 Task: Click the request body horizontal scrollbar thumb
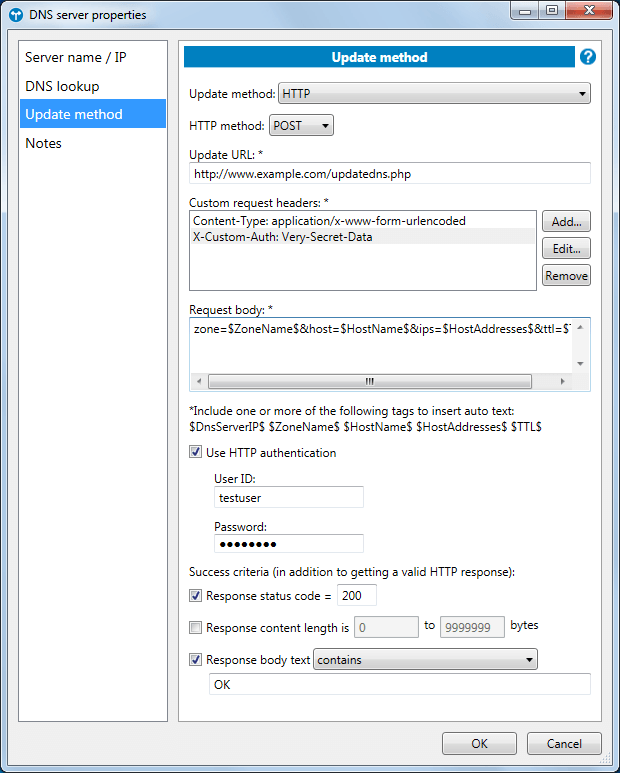point(369,381)
